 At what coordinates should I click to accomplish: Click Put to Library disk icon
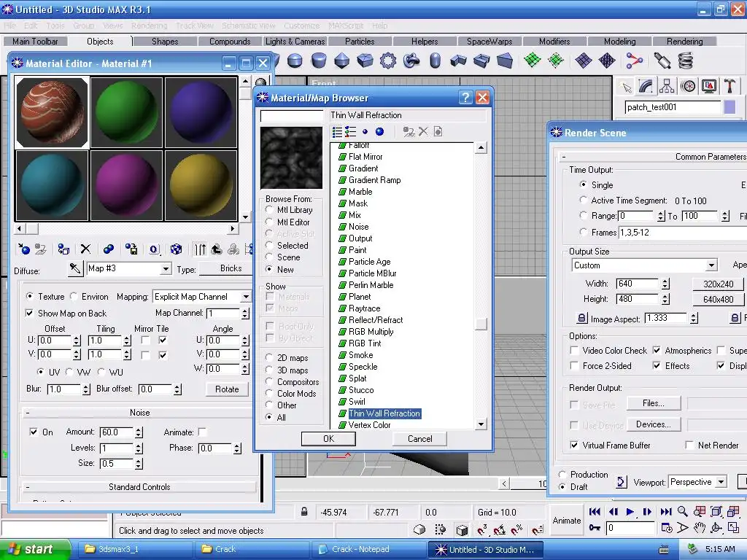point(131,249)
